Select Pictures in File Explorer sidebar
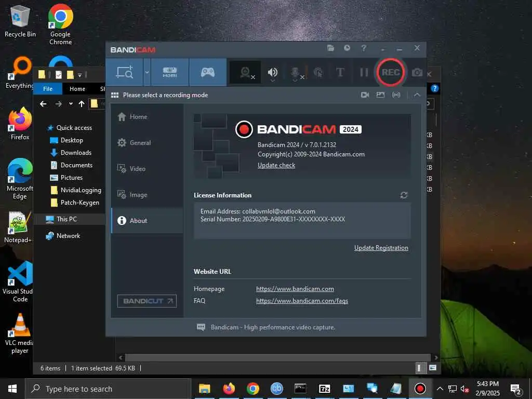 pyautogui.click(x=71, y=178)
